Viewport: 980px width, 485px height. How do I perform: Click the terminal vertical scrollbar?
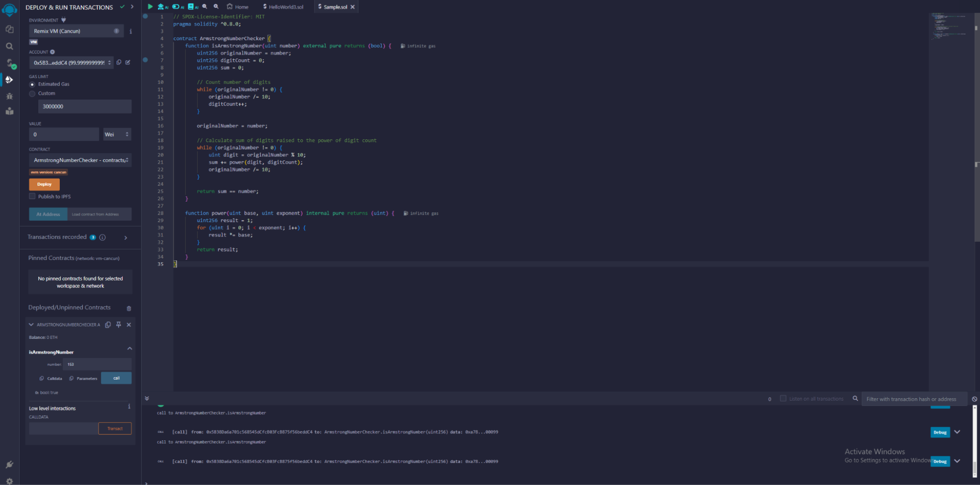(x=975, y=441)
